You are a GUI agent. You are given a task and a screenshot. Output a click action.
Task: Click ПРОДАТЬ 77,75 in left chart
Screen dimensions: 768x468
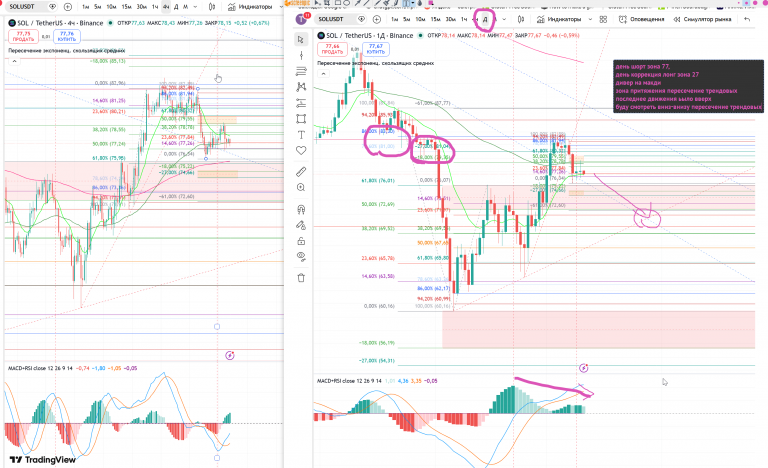click(24, 36)
